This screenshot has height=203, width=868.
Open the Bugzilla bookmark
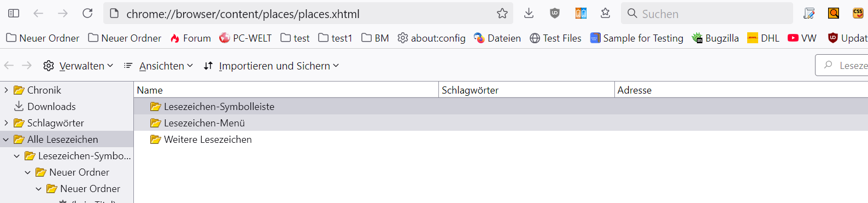[715, 38]
